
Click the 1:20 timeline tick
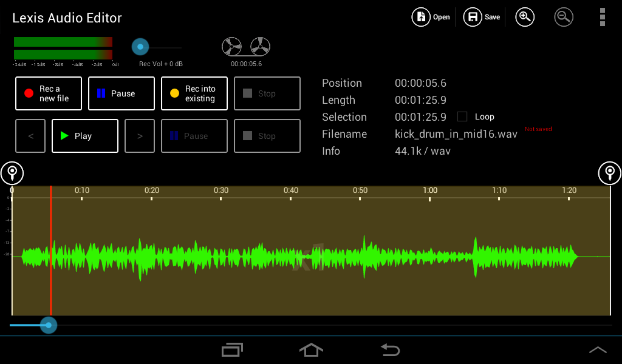point(569,198)
